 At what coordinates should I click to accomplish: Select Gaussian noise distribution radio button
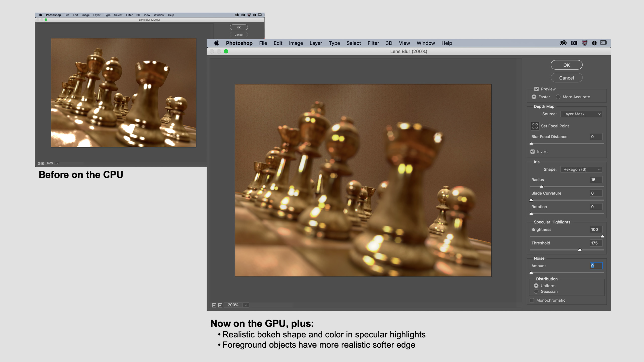tap(536, 291)
